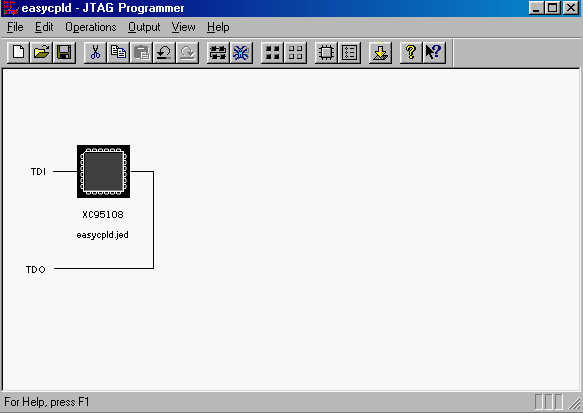Click the blue bug debug icon

tap(241, 52)
